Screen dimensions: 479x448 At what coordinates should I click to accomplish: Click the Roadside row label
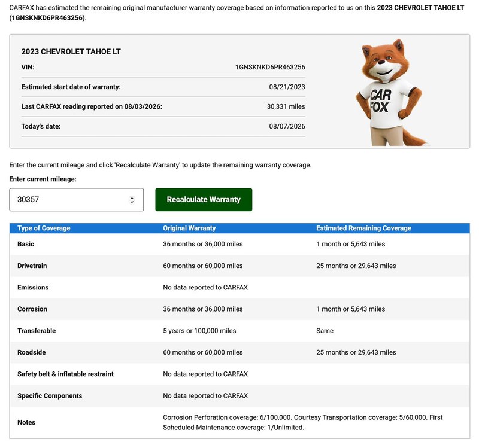32,352
